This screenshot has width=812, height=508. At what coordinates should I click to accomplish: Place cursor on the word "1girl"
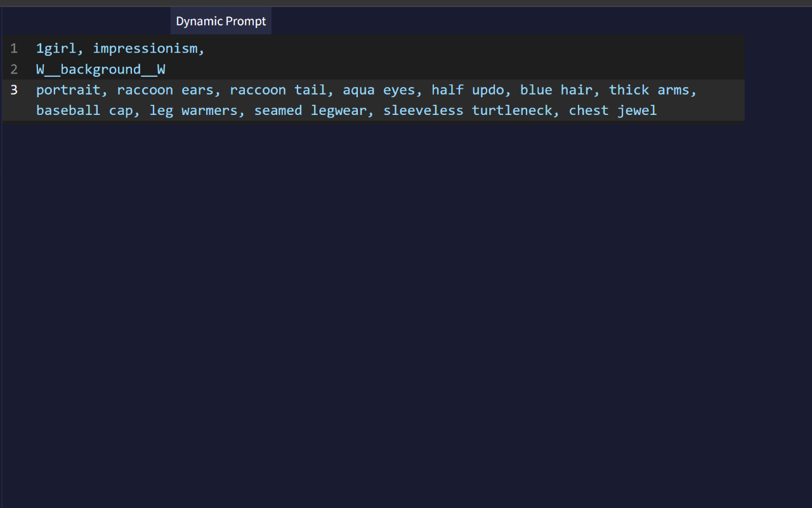coord(56,48)
